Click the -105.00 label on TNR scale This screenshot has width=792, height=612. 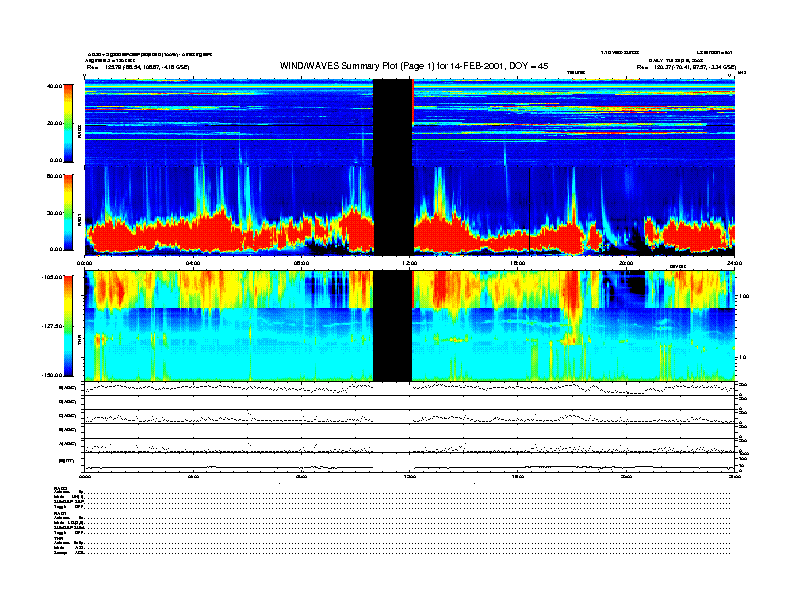pyautogui.click(x=52, y=277)
